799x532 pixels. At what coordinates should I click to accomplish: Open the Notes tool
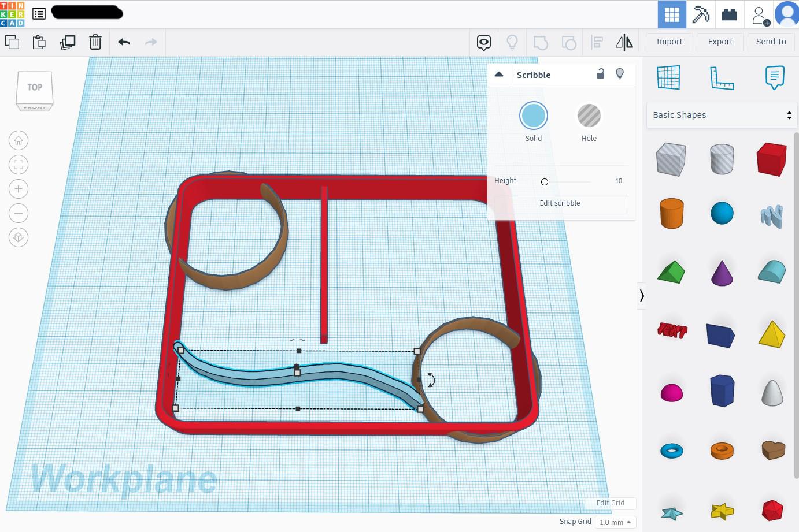point(775,77)
